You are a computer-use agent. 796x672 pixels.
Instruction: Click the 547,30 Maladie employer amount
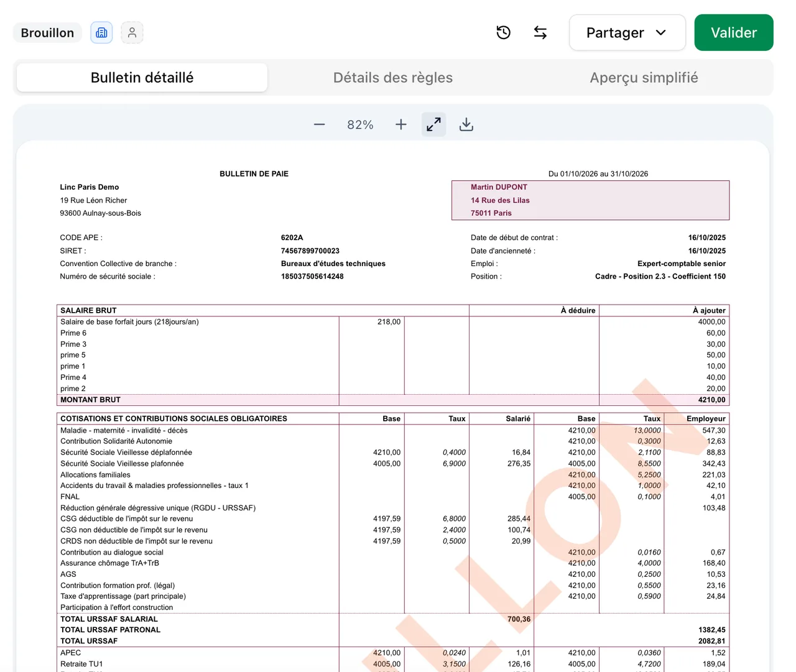click(x=714, y=430)
